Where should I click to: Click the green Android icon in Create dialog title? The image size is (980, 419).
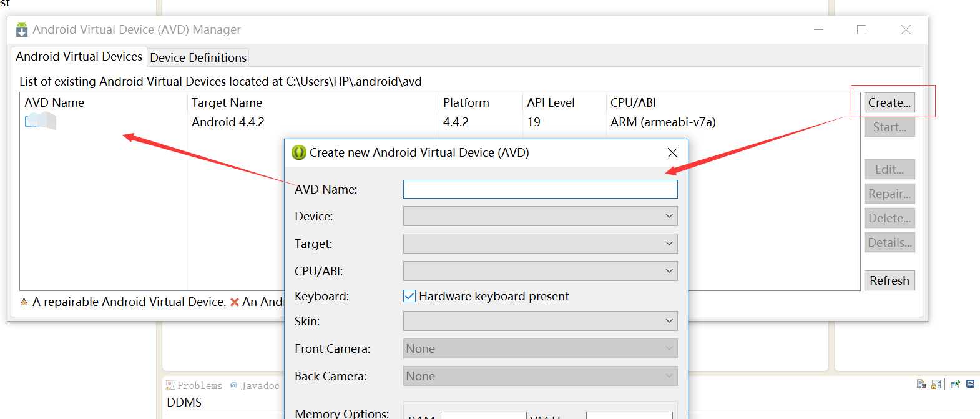click(x=299, y=152)
